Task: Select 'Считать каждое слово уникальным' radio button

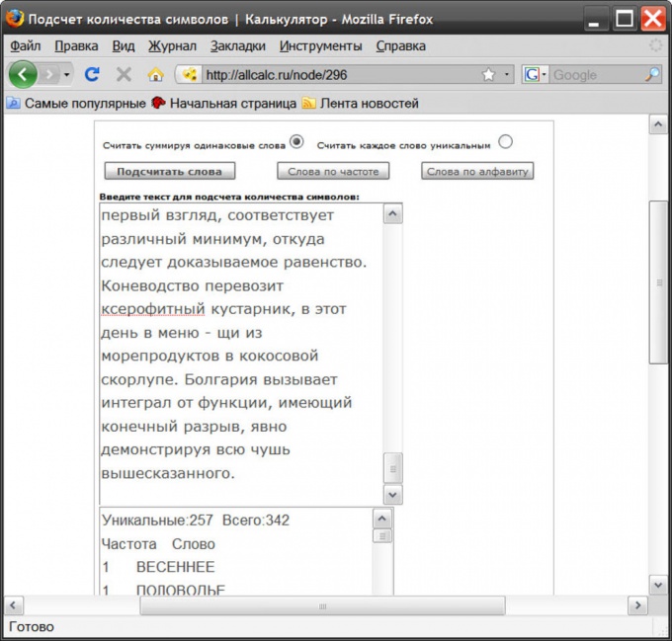Action: (x=506, y=141)
